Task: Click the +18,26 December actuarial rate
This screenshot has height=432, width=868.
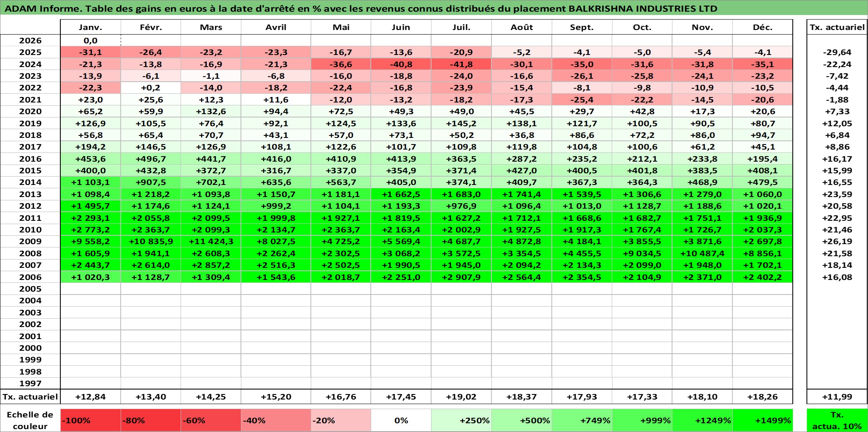Action: pos(763,397)
